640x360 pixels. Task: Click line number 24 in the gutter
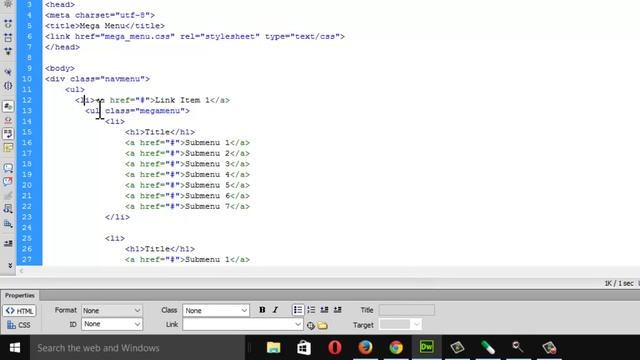[27, 227]
